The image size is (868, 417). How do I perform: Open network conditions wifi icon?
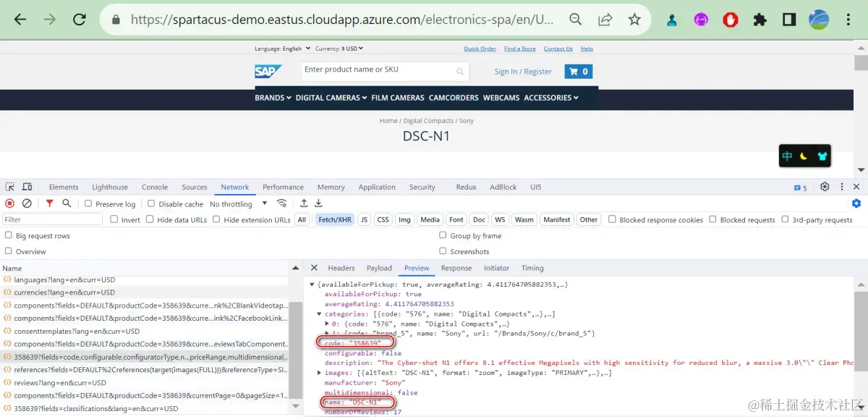pos(282,203)
